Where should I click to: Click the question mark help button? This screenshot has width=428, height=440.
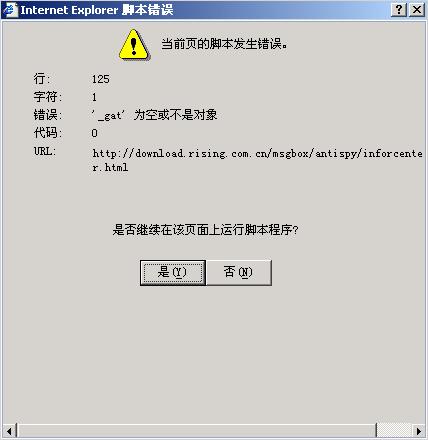tap(399, 10)
